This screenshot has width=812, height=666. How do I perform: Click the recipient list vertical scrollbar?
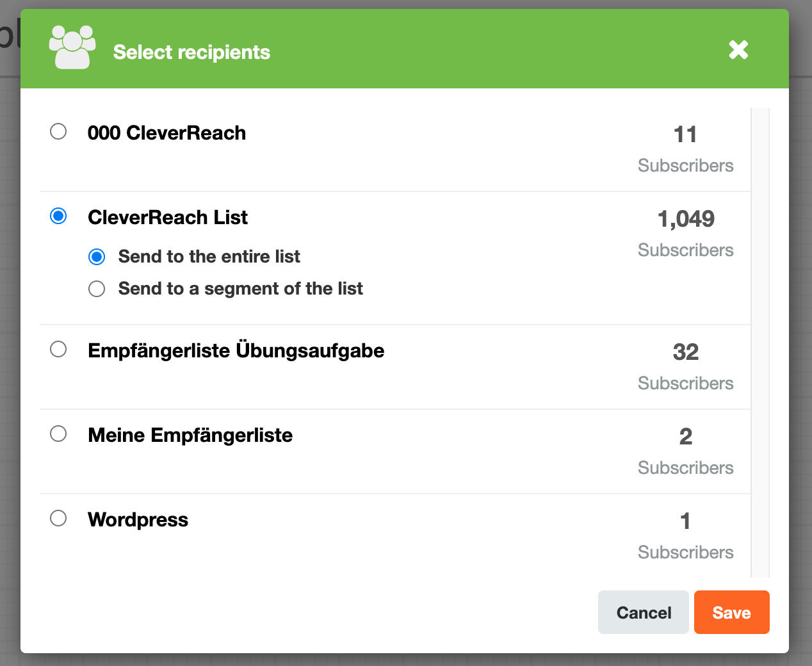tap(760, 343)
